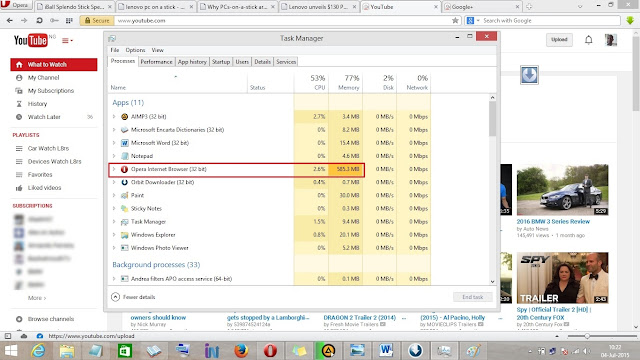Click the Opera menu button

tap(16, 5)
